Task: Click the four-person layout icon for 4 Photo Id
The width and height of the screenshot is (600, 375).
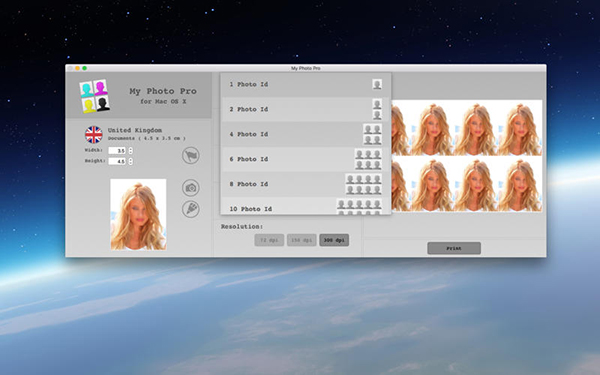Action: pyautogui.click(x=372, y=134)
